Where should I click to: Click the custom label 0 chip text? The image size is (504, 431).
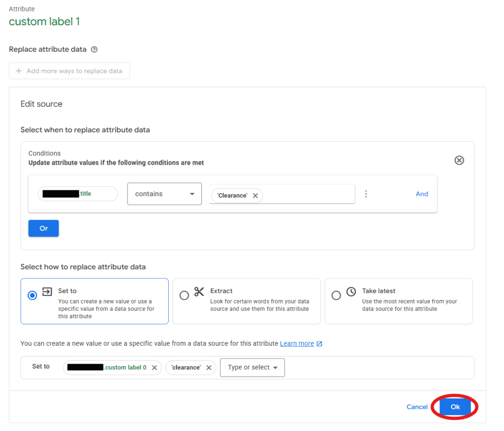pyautogui.click(x=126, y=368)
